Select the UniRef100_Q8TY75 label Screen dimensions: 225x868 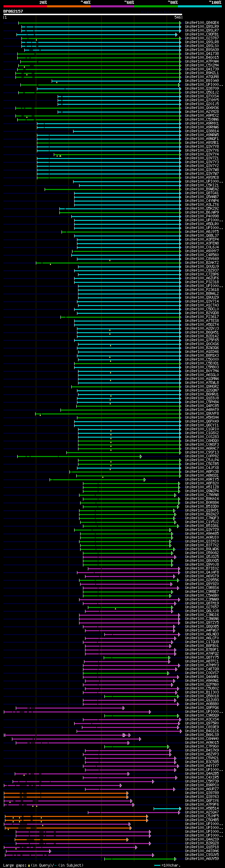coord(202,657)
